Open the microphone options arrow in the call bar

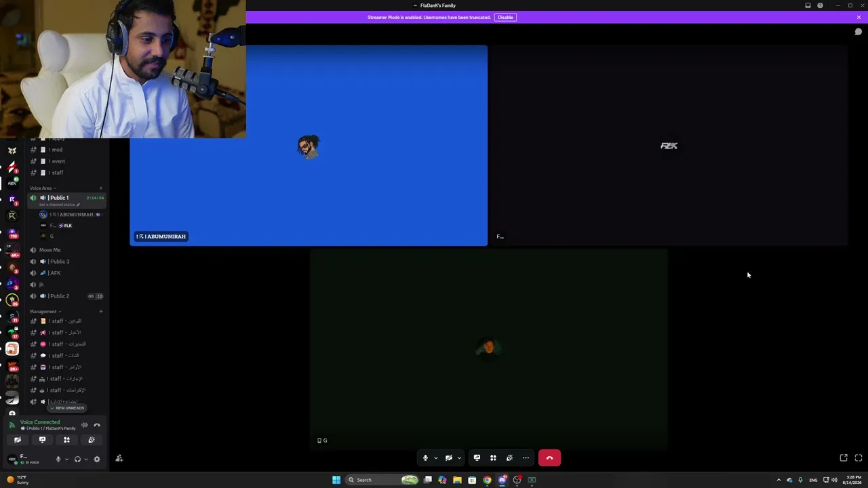435,458
